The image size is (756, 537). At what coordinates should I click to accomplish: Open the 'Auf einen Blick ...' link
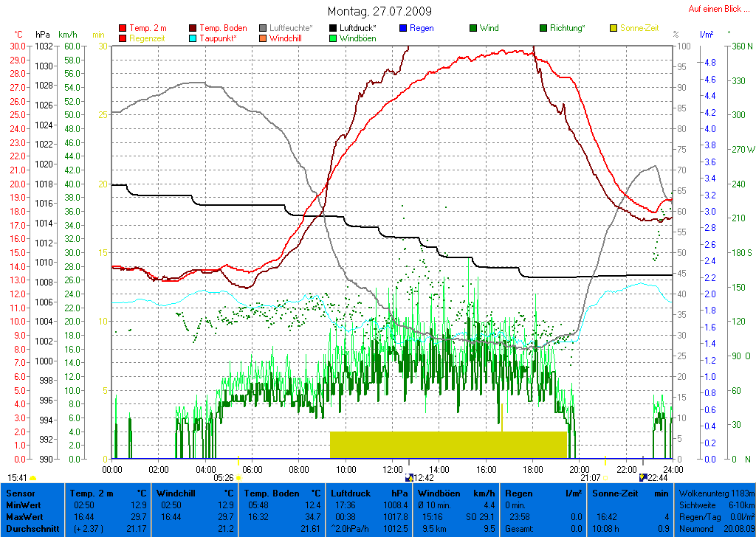(718, 9)
